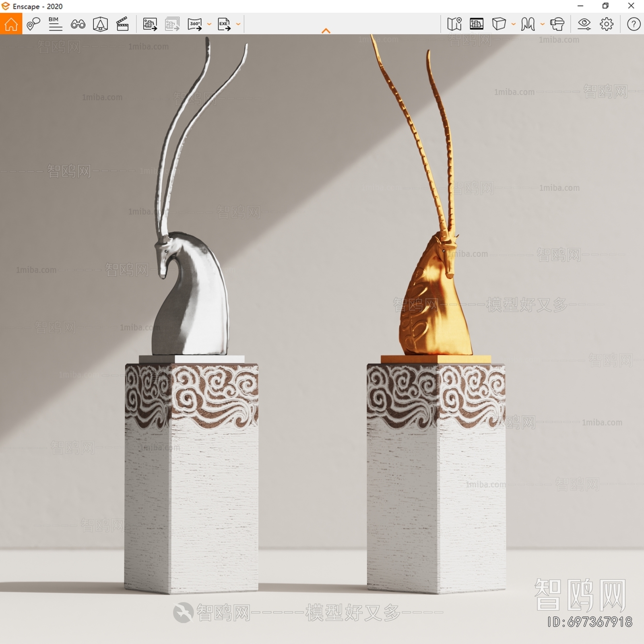The width and height of the screenshot is (644, 644).
Task: Open the asset library tree icon
Action: [x=100, y=24]
